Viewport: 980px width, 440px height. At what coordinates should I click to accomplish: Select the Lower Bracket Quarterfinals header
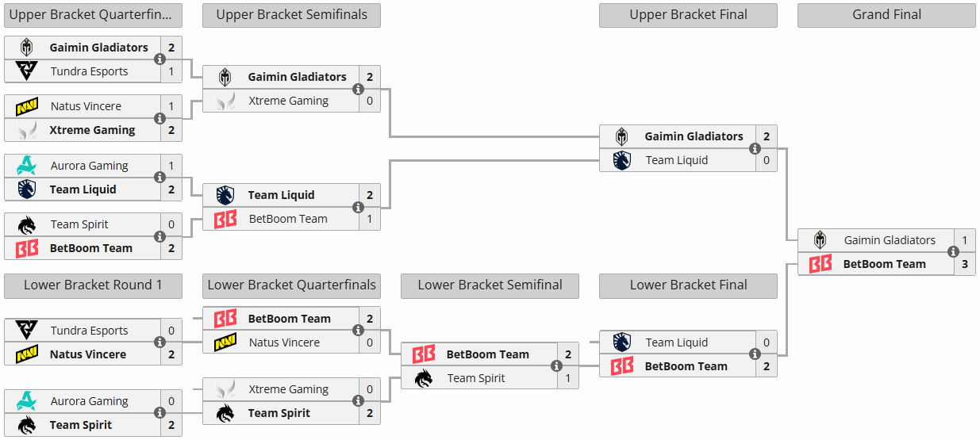(x=291, y=285)
